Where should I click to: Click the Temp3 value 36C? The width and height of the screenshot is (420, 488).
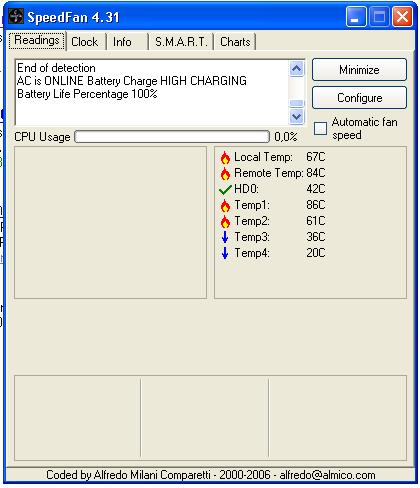coord(315,237)
